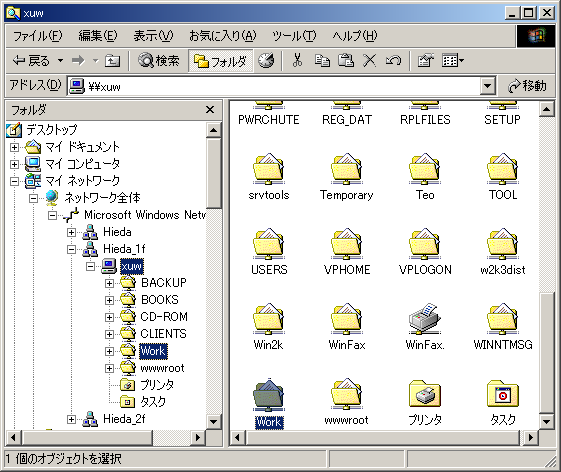Collapse the Hieda_1f tree node
Screen dimensions: 561x472
click(71, 249)
